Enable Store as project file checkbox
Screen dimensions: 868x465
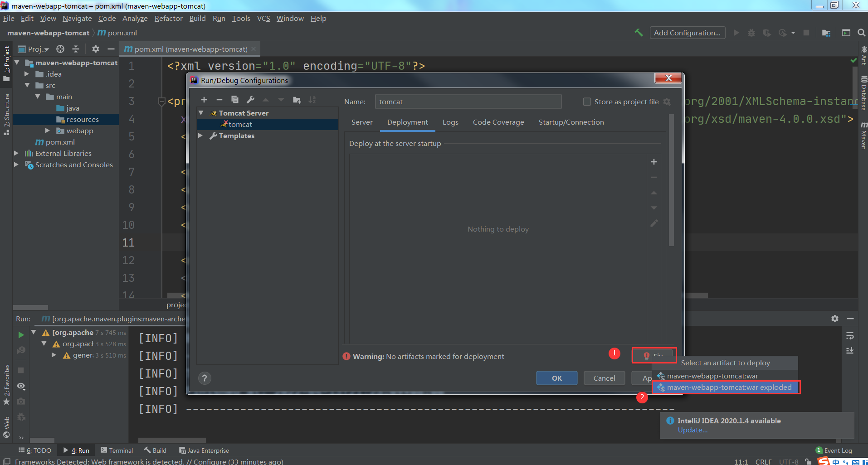[587, 102]
